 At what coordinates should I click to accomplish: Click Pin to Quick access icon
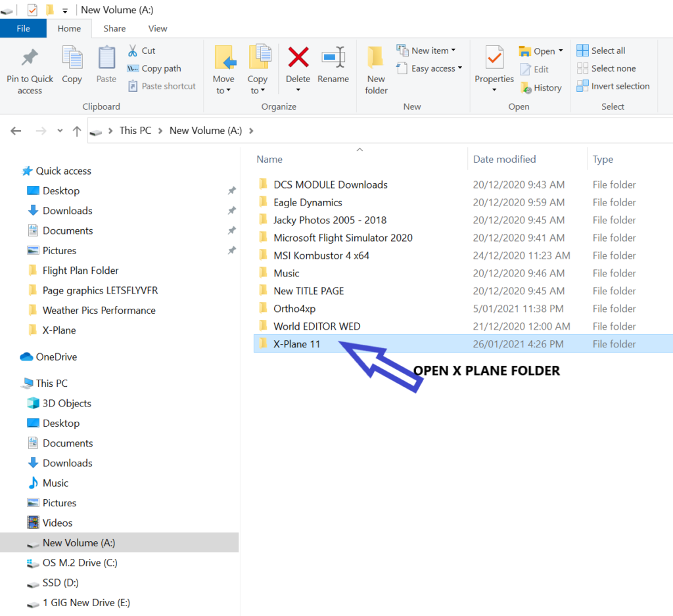(30, 58)
